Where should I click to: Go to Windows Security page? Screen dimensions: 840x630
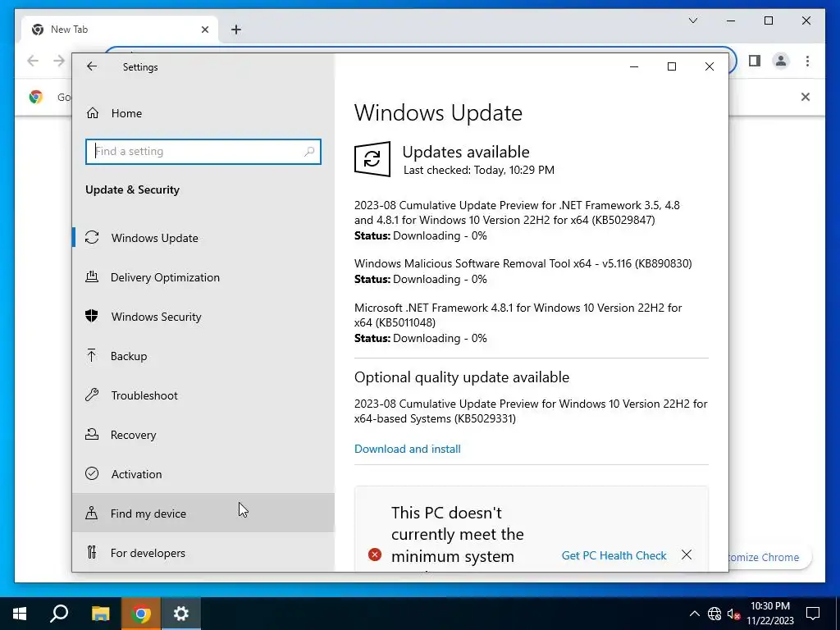point(203,317)
